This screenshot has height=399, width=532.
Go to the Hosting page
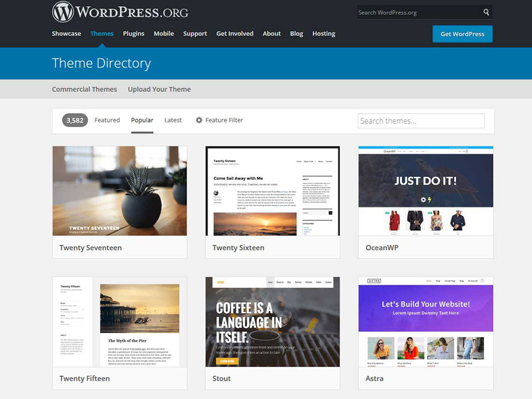[323, 34]
